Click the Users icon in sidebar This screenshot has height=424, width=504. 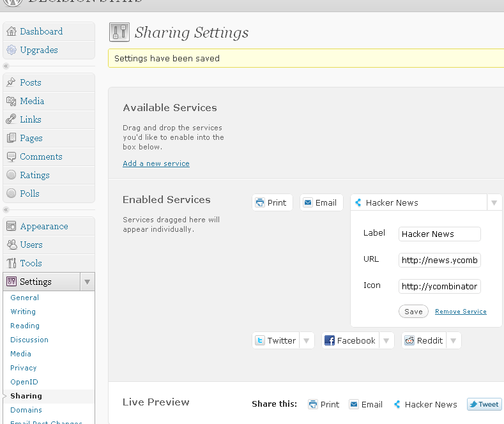(x=11, y=245)
